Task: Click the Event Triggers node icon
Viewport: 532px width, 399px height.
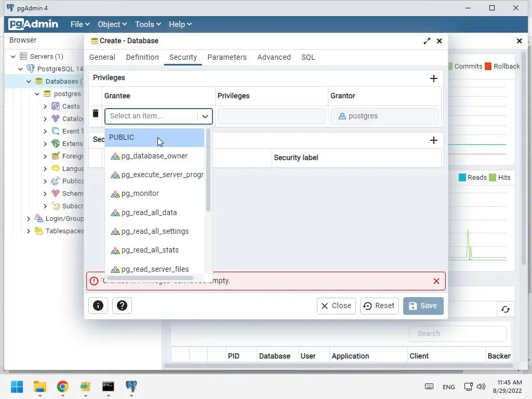Action: click(x=56, y=131)
